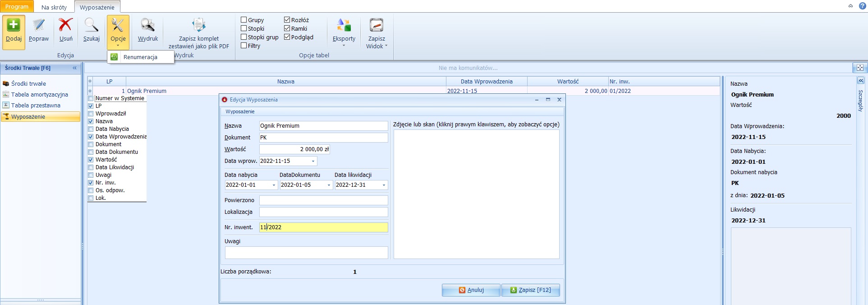Image resolution: width=868 pixels, height=305 pixels.
Task: Uncheck the Podgląd checkbox
Action: click(x=287, y=37)
